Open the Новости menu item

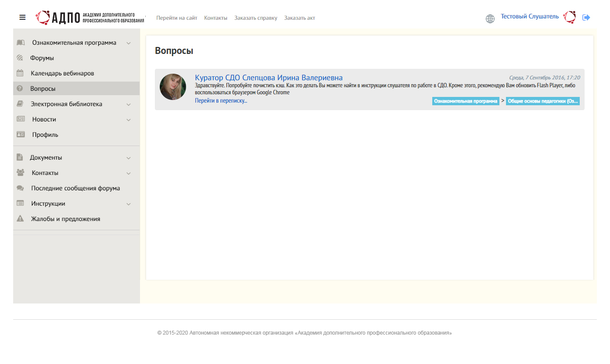[44, 119]
